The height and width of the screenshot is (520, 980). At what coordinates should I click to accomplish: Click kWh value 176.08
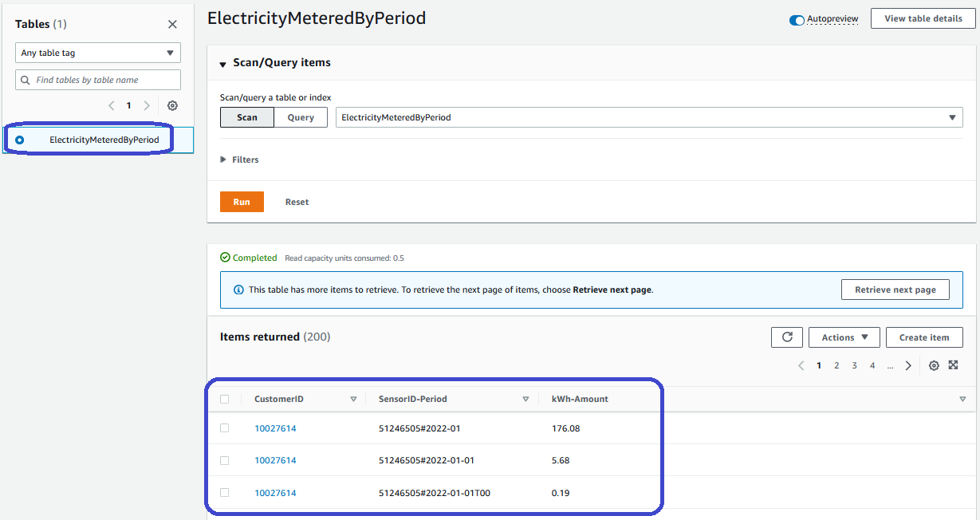(x=565, y=428)
